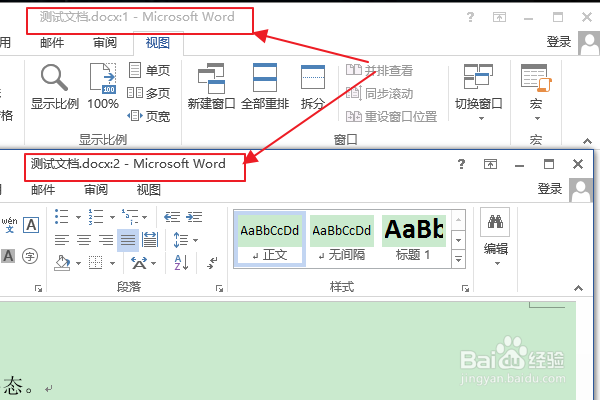Image resolution: width=600 pixels, height=400 pixels.
Task: Click phonetic guide wén icon
Action: [9, 225]
